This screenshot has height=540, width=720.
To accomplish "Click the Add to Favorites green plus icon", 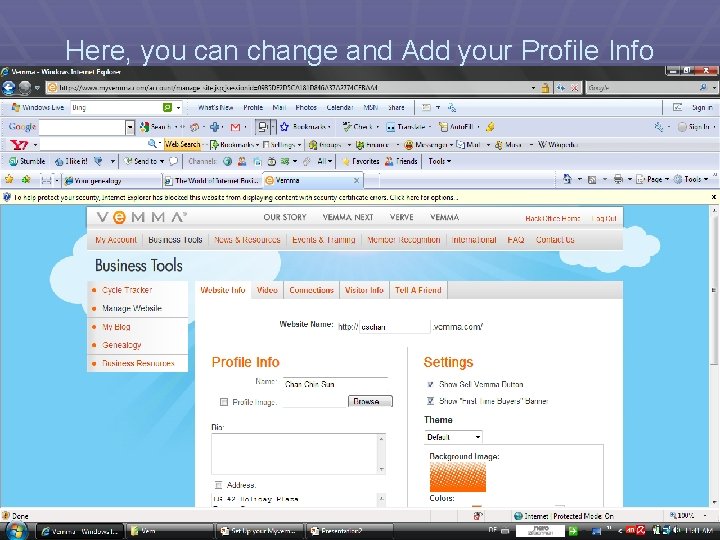I will click(x=26, y=180).
